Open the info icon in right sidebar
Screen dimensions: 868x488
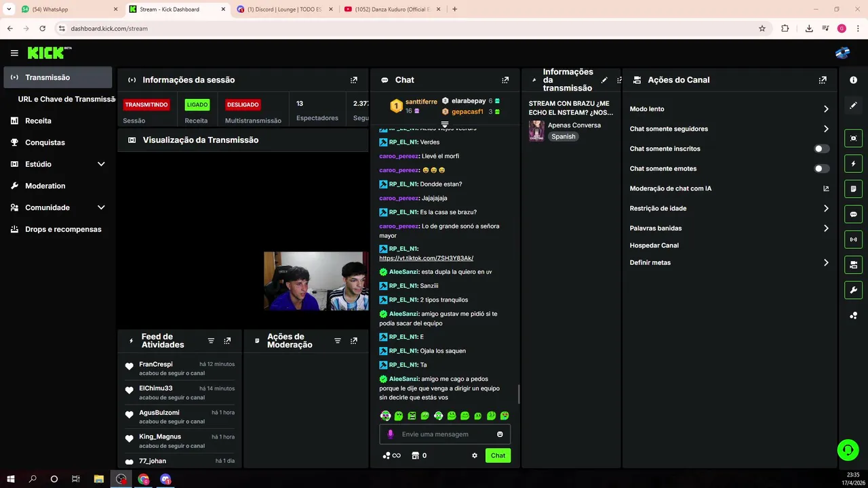point(853,80)
